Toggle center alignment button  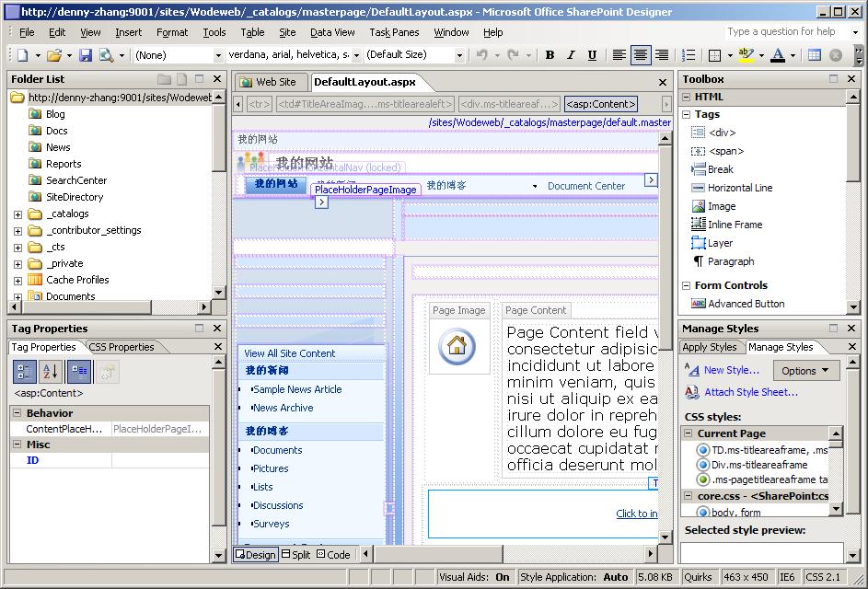click(641, 55)
